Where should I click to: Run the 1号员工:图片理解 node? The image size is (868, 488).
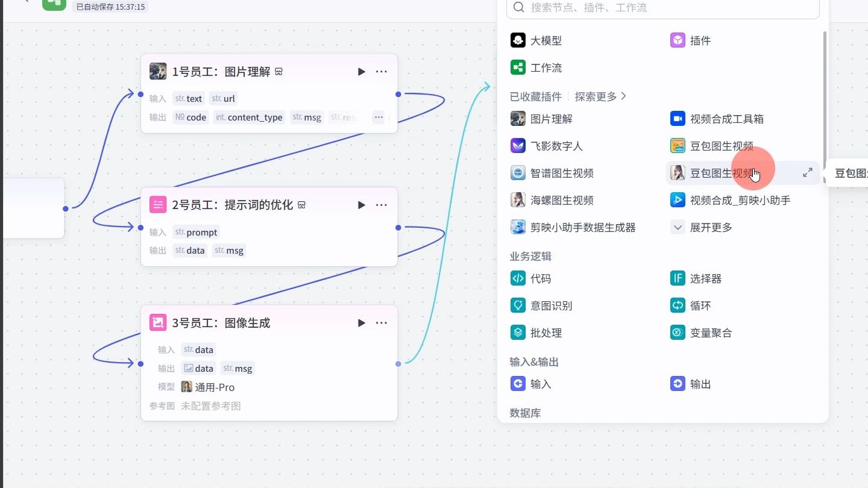[x=362, y=72]
